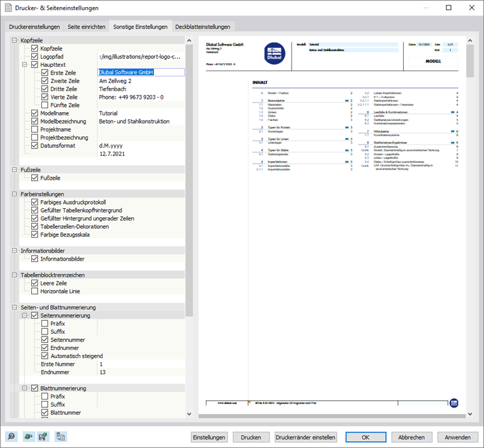Click the Einstellungen button
The width and height of the screenshot is (484, 448).
210,437
